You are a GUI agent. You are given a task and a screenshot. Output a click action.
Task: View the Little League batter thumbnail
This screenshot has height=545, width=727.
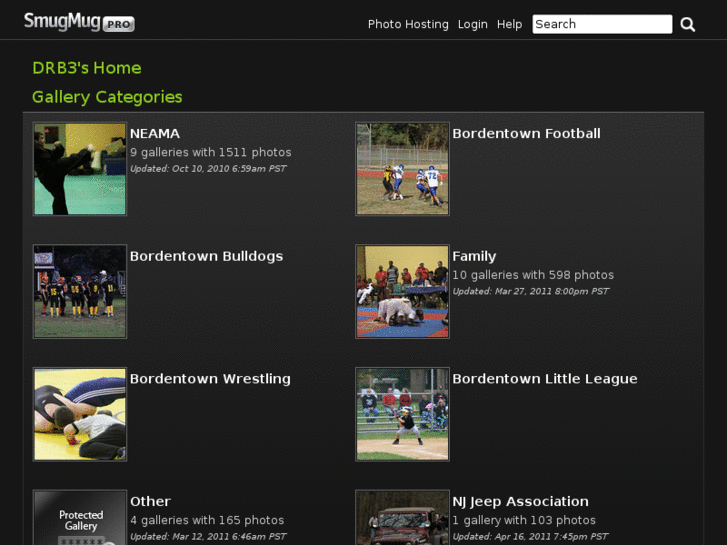tap(402, 414)
